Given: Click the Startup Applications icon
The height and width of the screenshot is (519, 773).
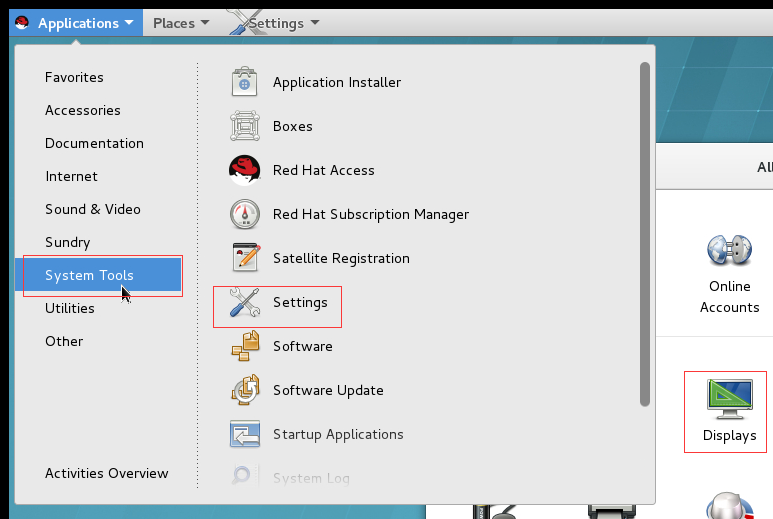Looking at the screenshot, I should click(x=245, y=434).
